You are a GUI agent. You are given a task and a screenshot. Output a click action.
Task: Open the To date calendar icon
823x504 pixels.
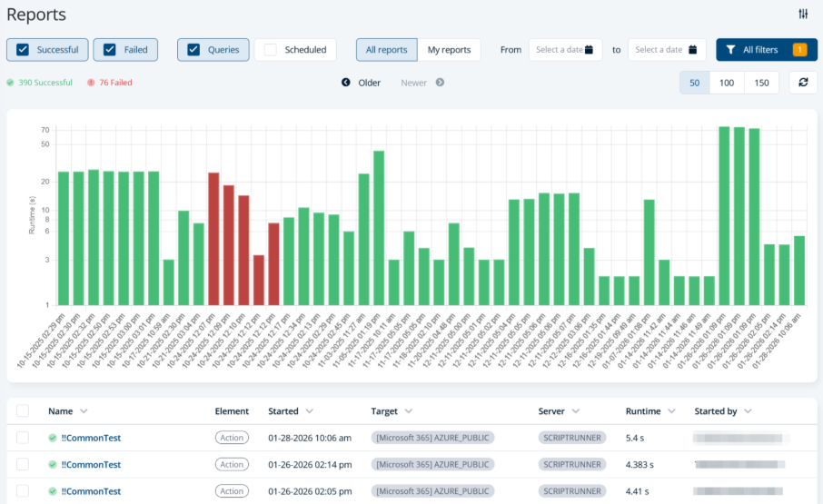(693, 50)
